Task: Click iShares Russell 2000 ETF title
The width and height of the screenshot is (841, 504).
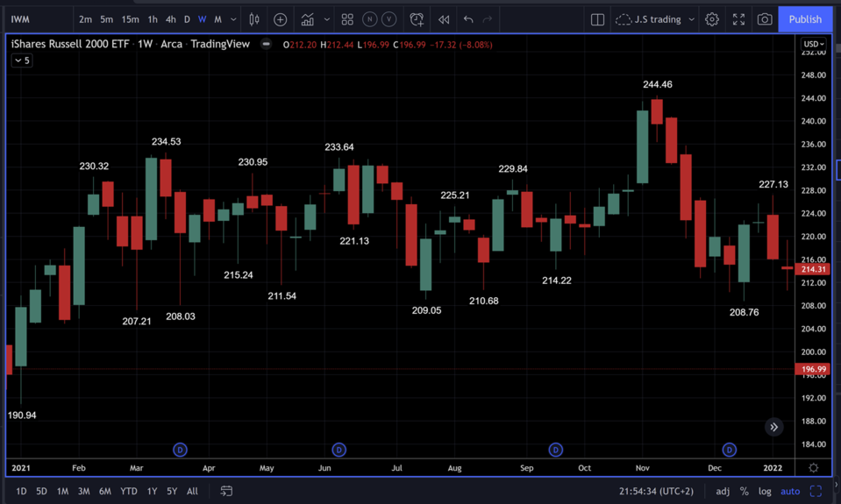Action: [70, 44]
